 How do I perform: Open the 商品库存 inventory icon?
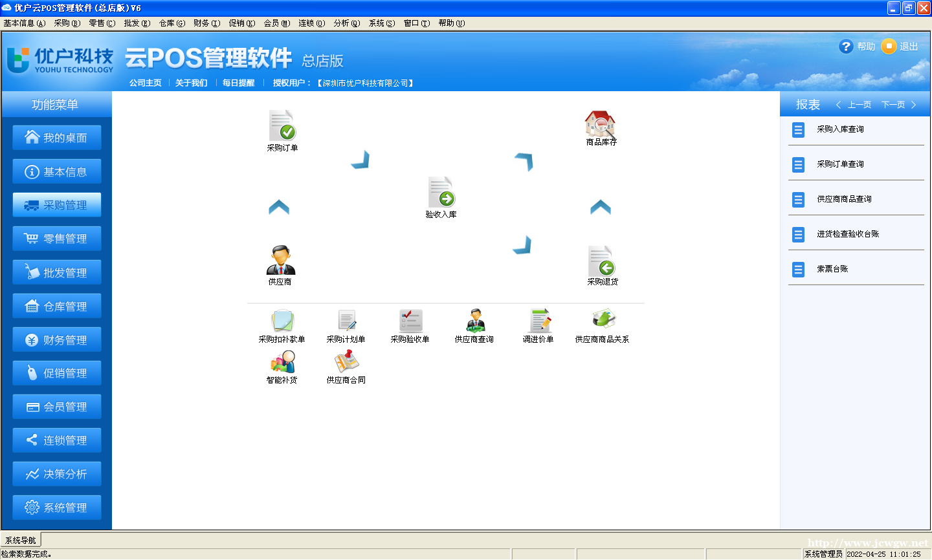(601, 124)
